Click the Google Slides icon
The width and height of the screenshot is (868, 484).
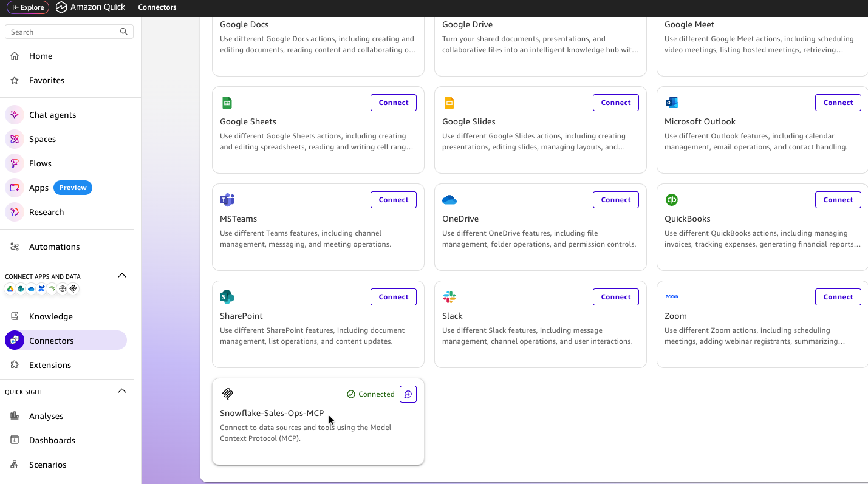tap(449, 103)
